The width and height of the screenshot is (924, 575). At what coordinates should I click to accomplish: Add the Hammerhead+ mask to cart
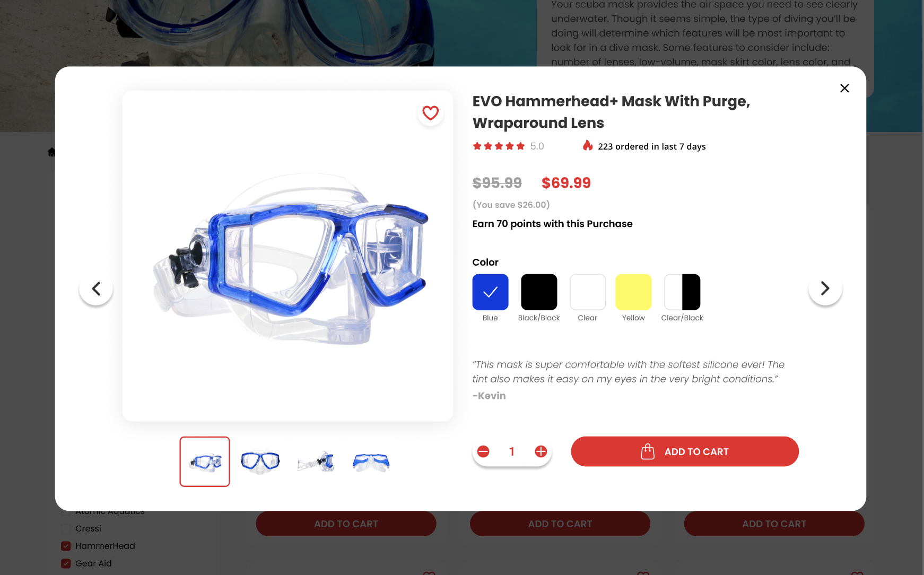click(x=685, y=451)
